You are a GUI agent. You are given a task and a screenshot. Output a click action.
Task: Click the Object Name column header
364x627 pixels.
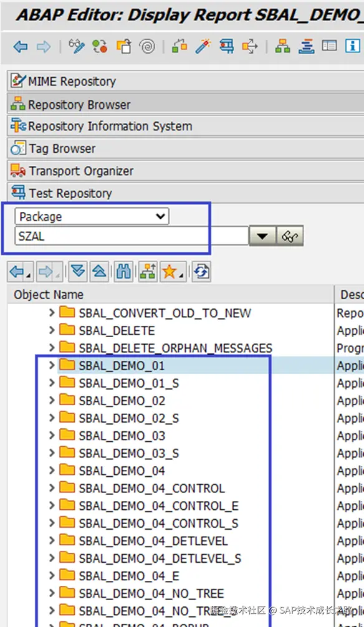[x=170, y=295]
